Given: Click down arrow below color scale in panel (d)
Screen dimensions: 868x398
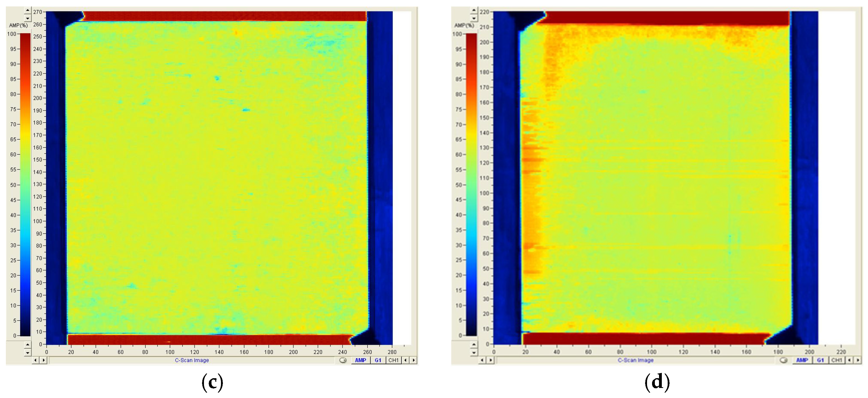Looking at the screenshot, I should click(474, 353).
